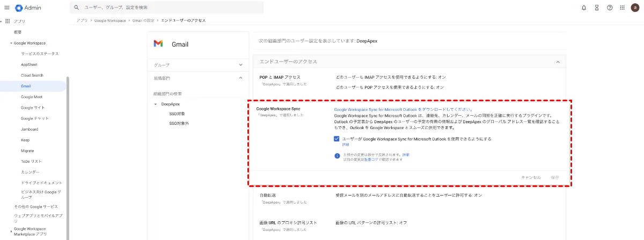
Task: Open Google サイト in sidebar
Action: [33, 108]
